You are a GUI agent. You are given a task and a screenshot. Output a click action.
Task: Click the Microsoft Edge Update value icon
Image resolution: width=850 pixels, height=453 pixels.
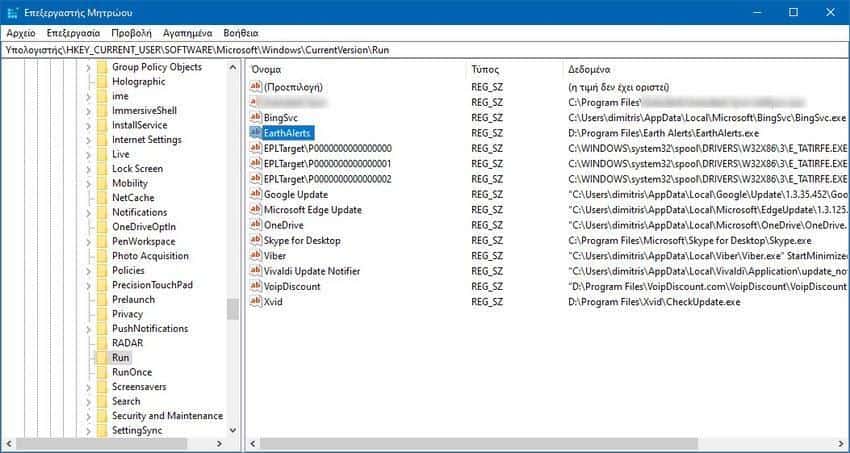255,210
